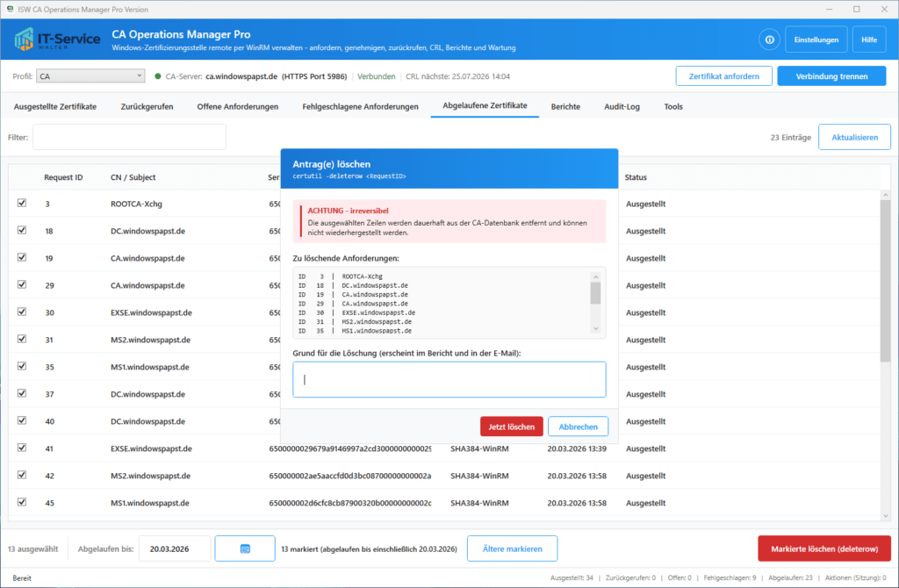The width and height of the screenshot is (899, 588).
Task: Open the Profil dropdown showing CA
Action: (x=90, y=76)
